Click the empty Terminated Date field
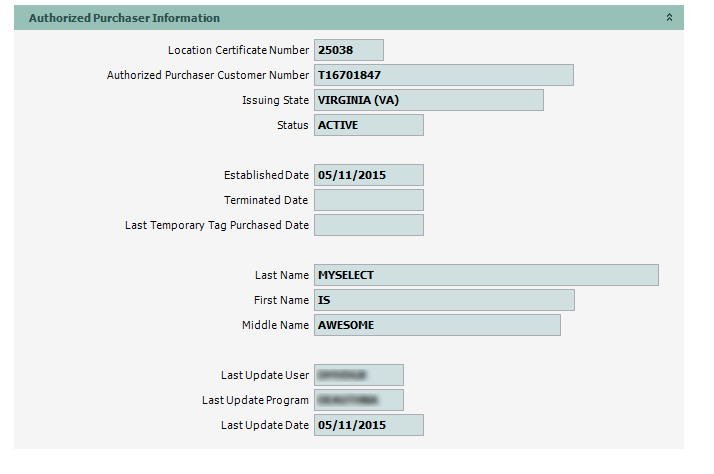 tap(368, 200)
